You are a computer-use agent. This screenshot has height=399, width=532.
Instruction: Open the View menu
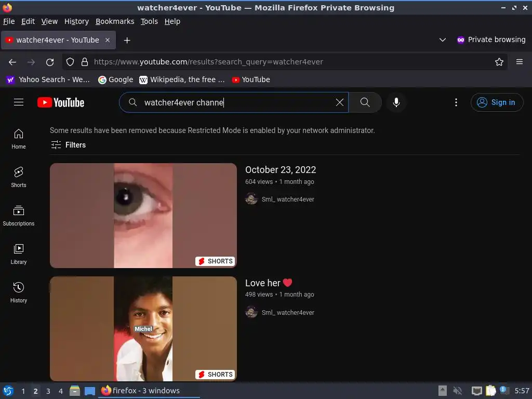(49, 21)
